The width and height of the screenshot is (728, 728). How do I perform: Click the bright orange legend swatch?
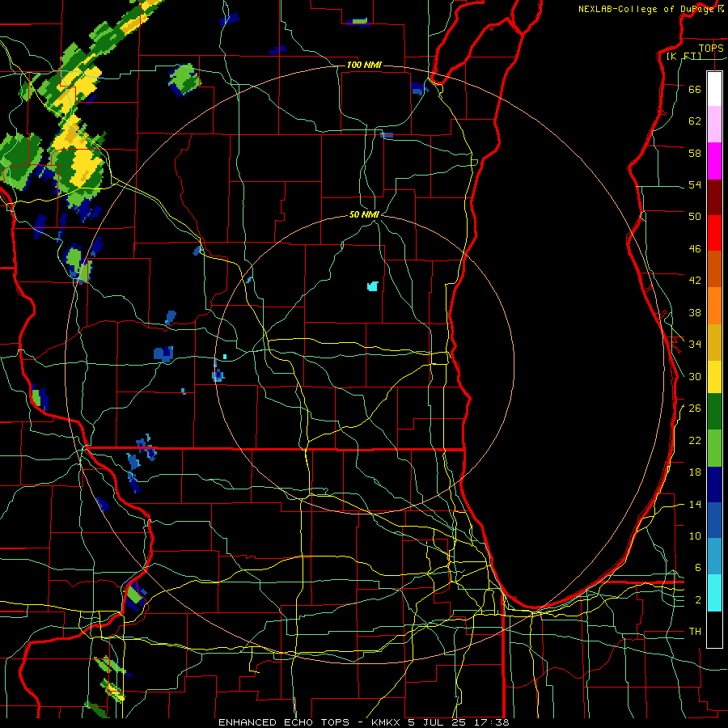pyautogui.click(x=714, y=306)
